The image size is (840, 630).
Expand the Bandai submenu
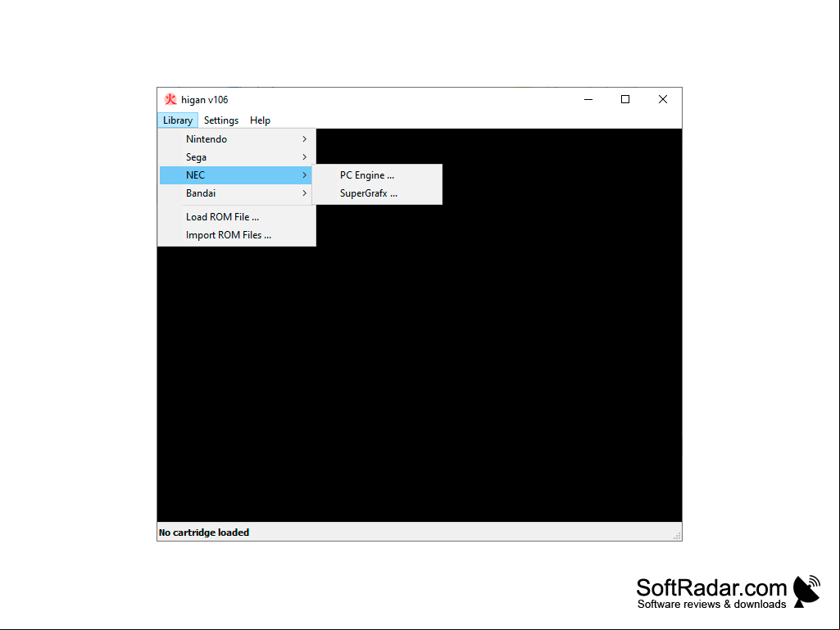point(236,193)
